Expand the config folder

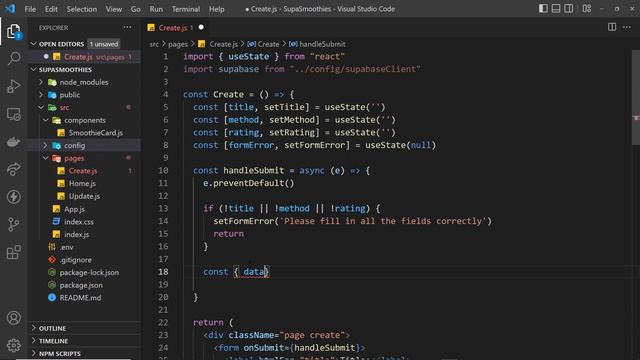[74, 145]
